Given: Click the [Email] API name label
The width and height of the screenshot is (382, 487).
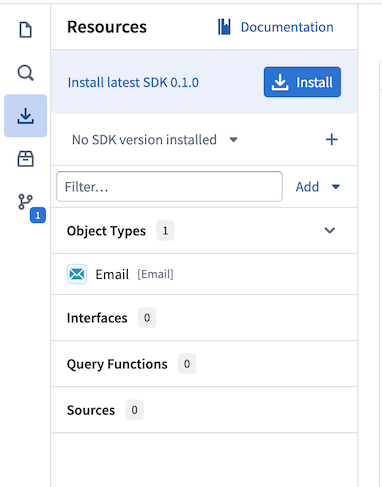Looking at the screenshot, I should [155, 274].
